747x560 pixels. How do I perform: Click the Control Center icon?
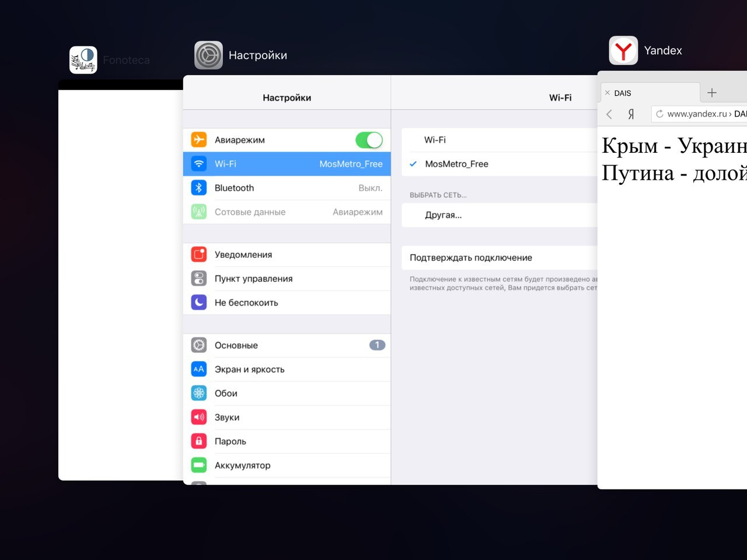(x=199, y=279)
